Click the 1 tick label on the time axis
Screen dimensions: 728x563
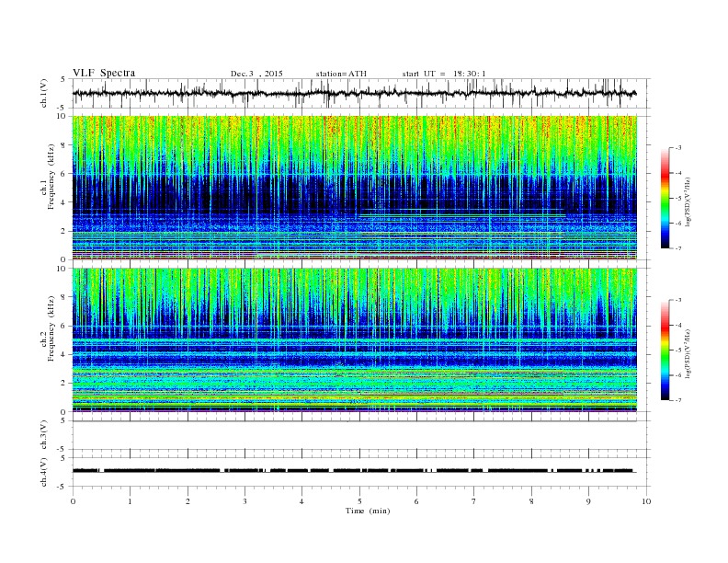(x=130, y=501)
